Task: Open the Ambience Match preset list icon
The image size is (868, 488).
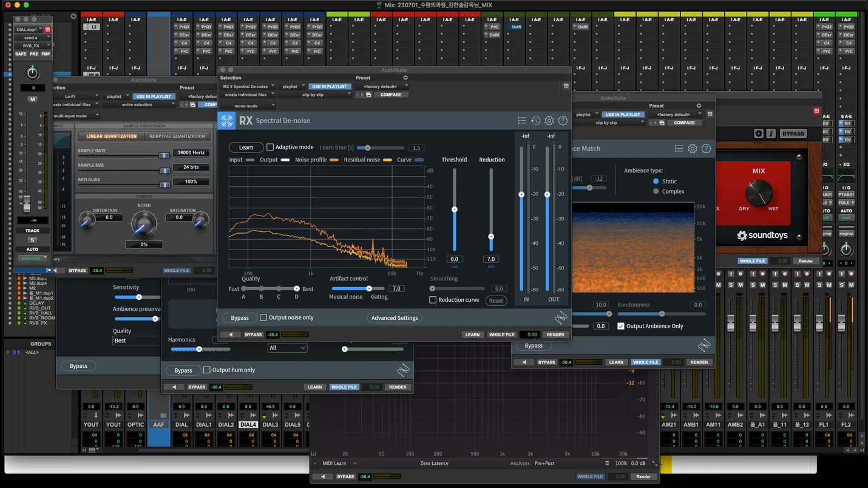Action: pyautogui.click(x=679, y=149)
